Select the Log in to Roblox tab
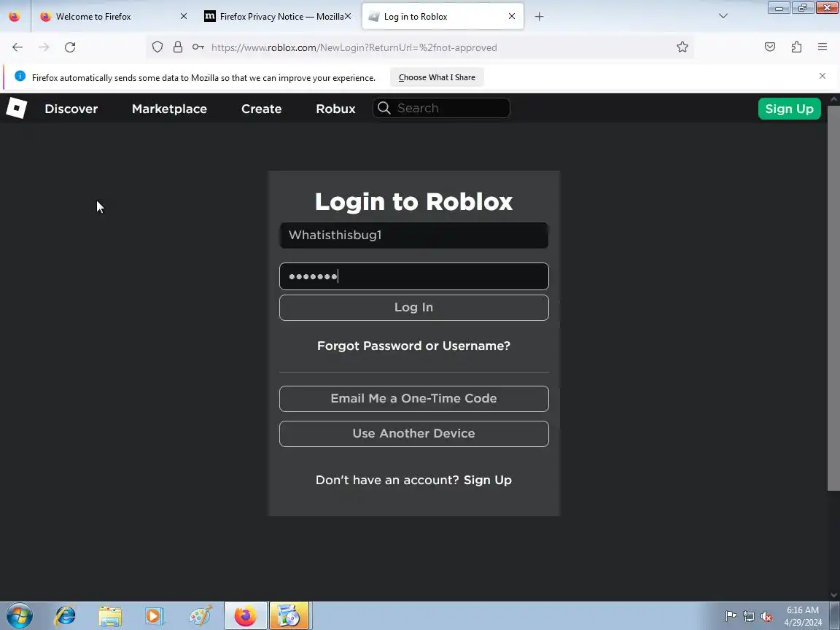 click(x=443, y=17)
